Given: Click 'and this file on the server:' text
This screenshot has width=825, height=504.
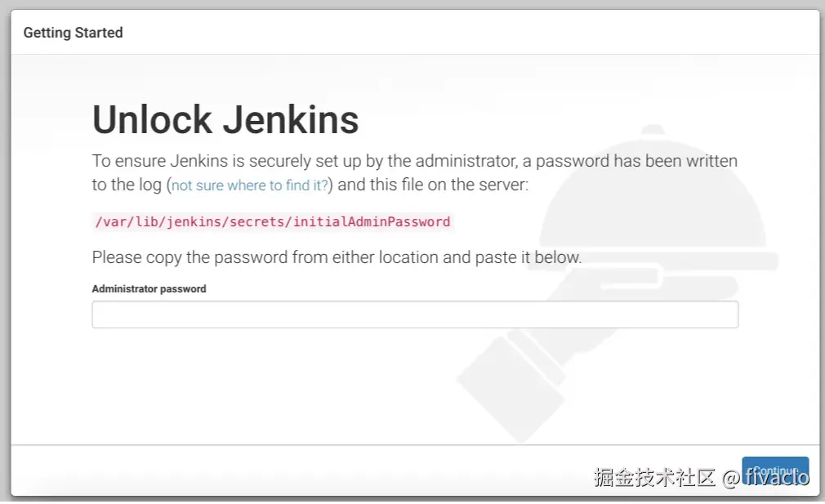Looking at the screenshot, I should (x=433, y=185).
